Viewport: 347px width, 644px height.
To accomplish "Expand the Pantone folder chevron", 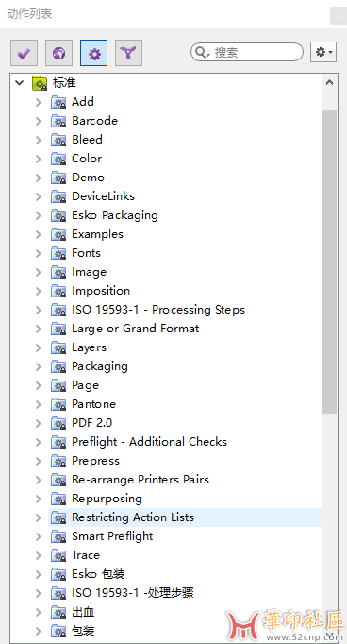I will pyautogui.click(x=38, y=404).
